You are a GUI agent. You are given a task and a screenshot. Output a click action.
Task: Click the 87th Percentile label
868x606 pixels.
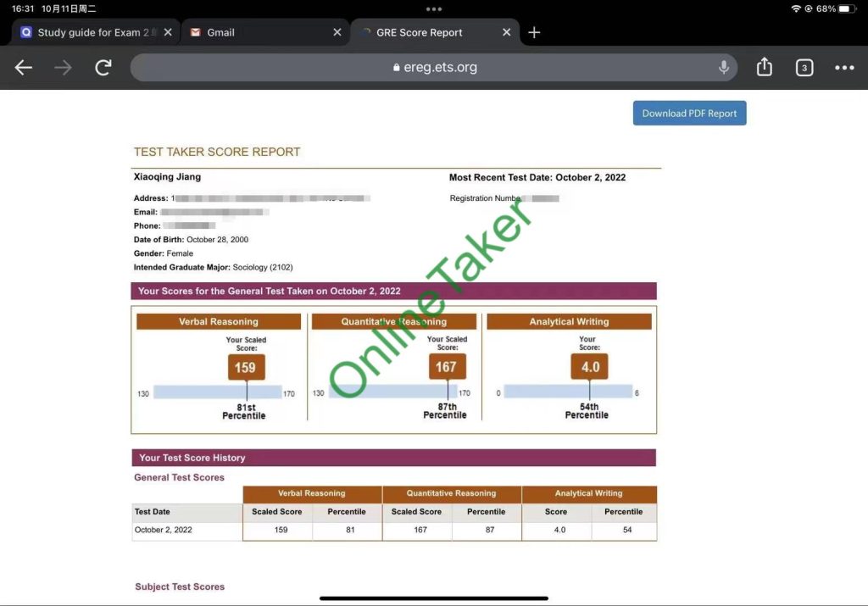[x=445, y=411]
